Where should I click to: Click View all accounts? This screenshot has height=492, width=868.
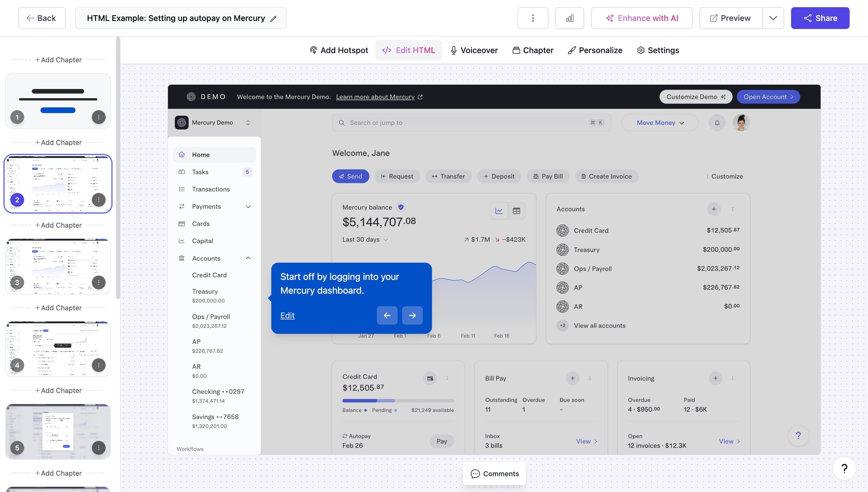tap(599, 326)
